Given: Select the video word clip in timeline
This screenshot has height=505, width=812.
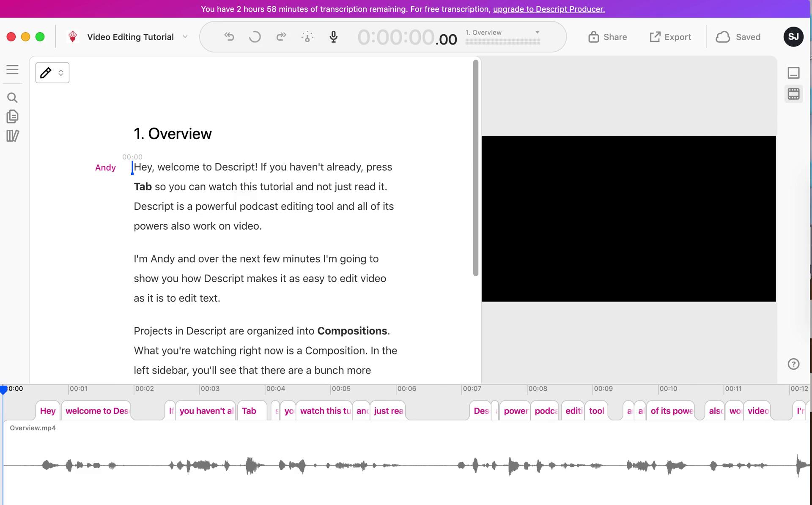Looking at the screenshot, I should tap(757, 411).
